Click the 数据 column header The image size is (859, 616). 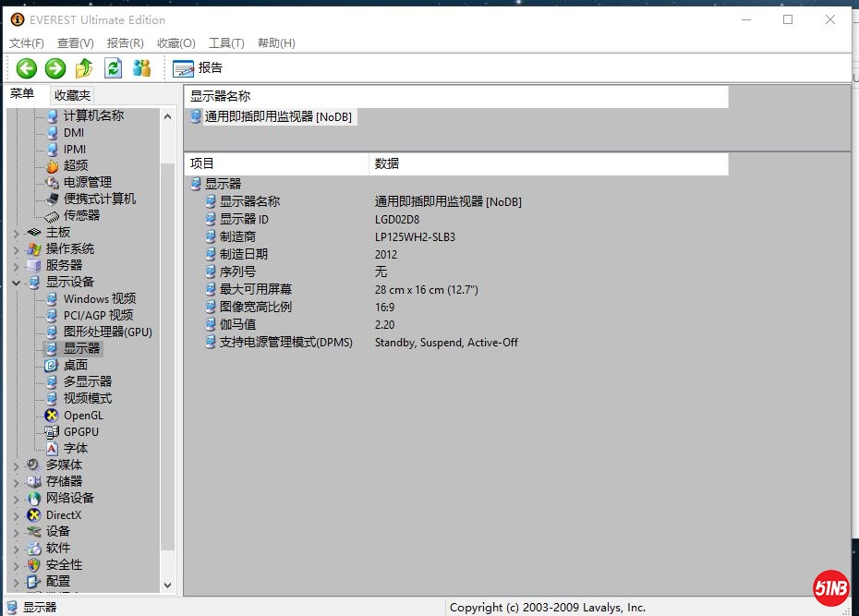[x=388, y=163]
